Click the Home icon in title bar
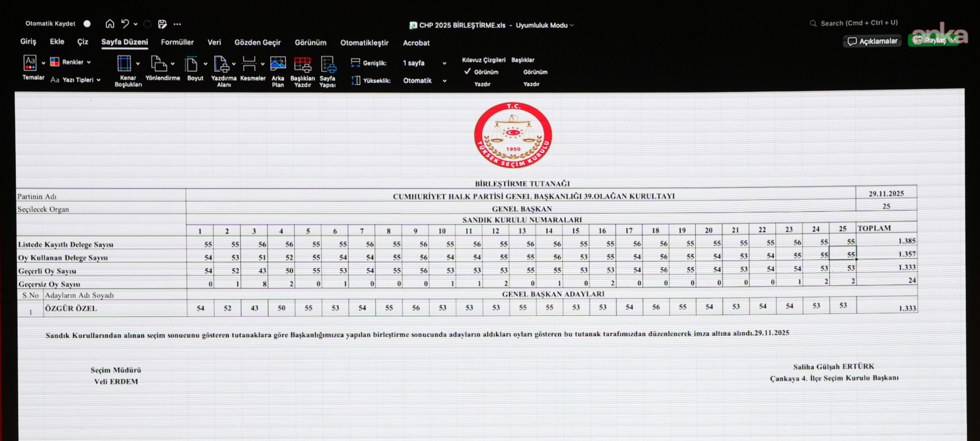Screen dimensions: 980x441 (x=110, y=24)
